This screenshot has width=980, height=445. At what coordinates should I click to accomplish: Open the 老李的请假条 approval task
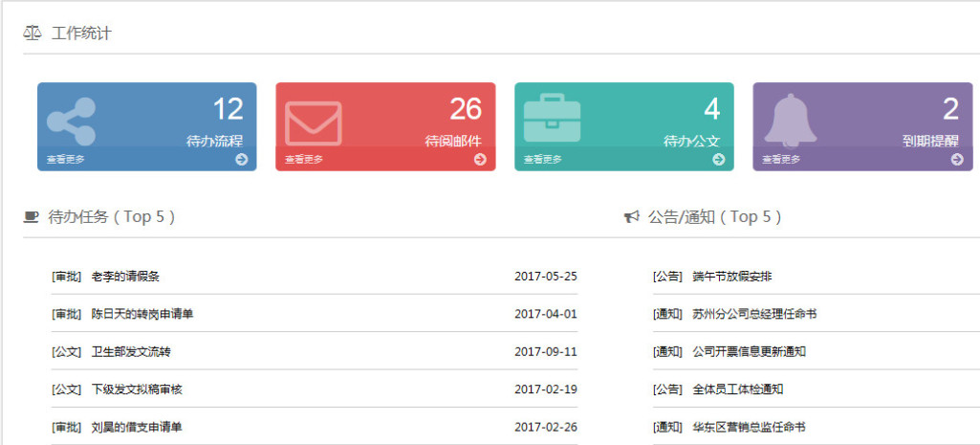[x=125, y=277]
